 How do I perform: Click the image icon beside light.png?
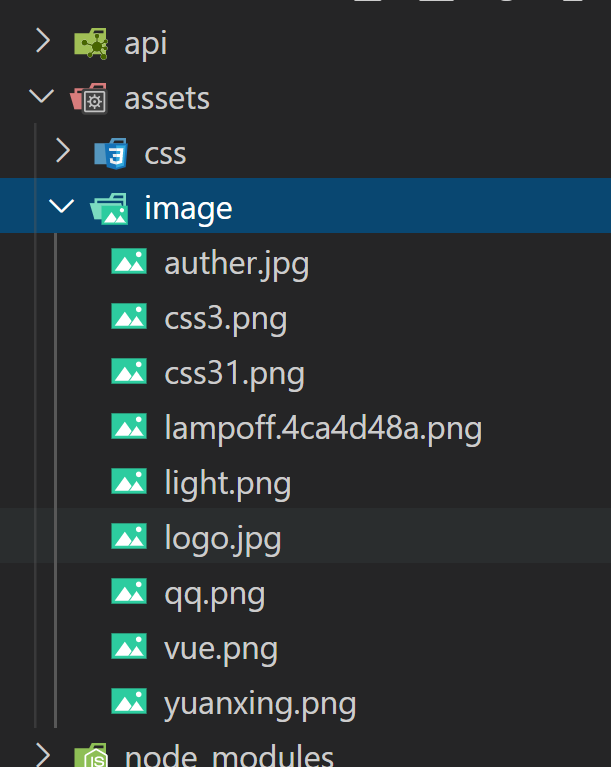(129, 481)
